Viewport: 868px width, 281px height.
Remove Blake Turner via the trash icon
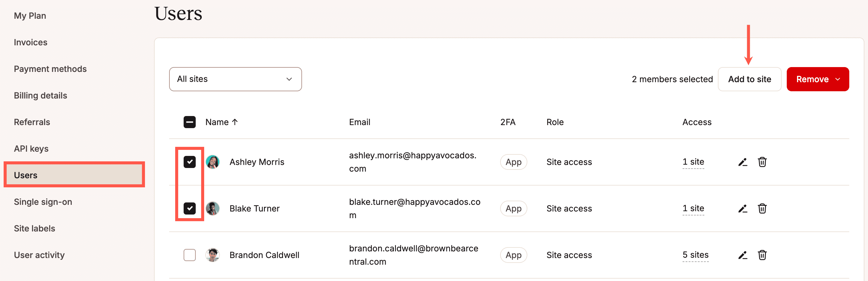pyautogui.click(x=763, y=208)
